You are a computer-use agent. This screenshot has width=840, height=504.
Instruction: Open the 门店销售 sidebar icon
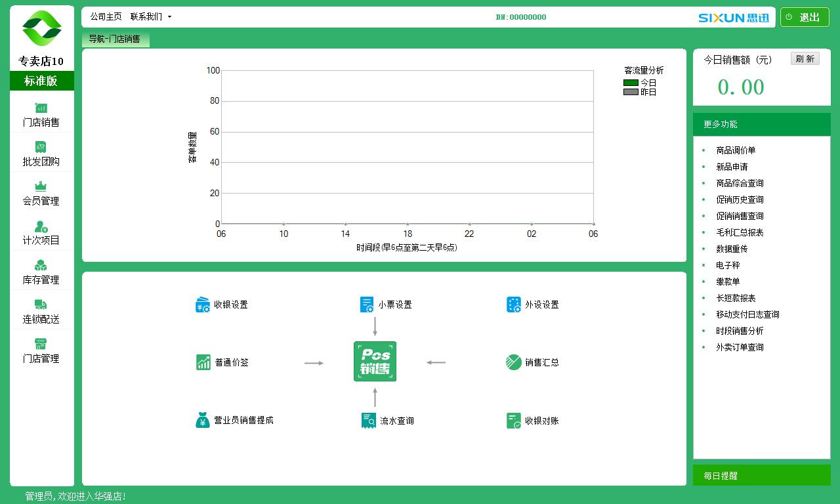pos(41,108)
